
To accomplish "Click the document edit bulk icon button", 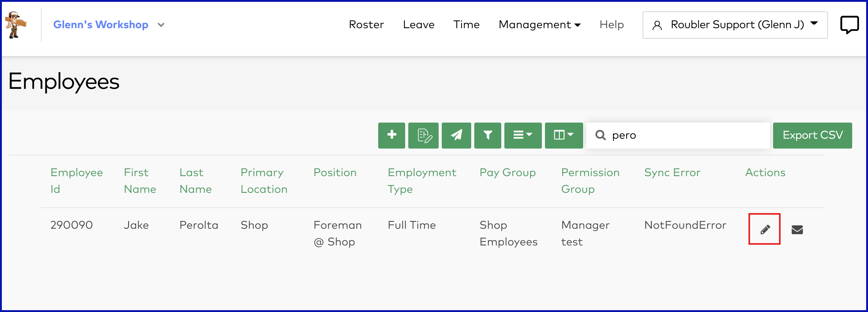I will coord(423,135).
